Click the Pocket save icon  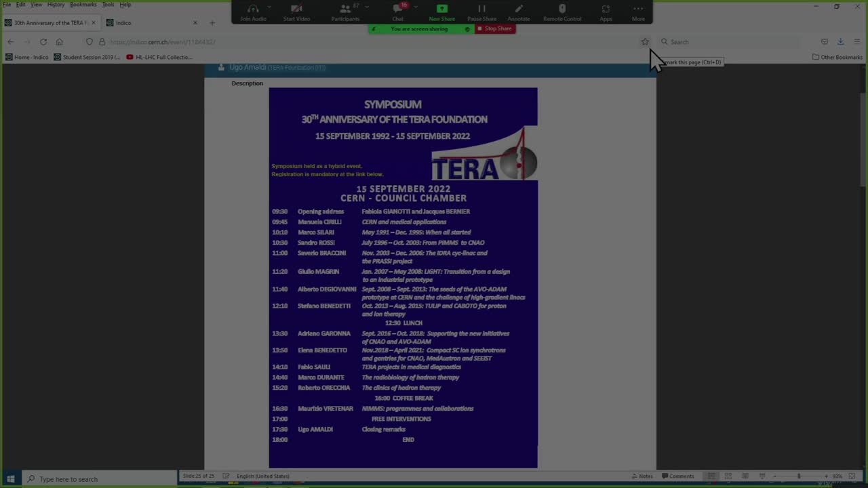[824, 42]
